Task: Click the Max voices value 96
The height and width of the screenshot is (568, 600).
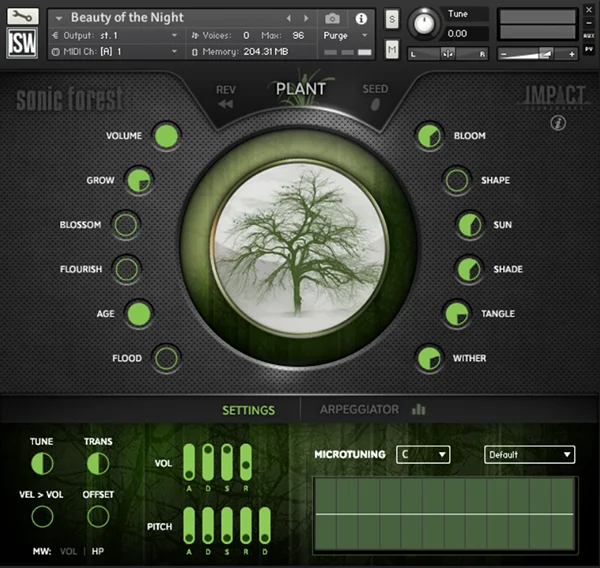Action: coord(298,36)
